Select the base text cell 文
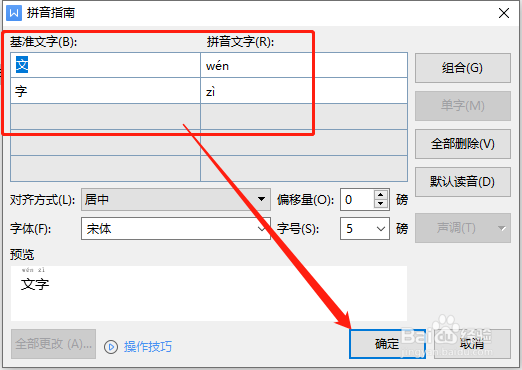The height and width of the screenshot is (370, 522). [x=105, y=65]
